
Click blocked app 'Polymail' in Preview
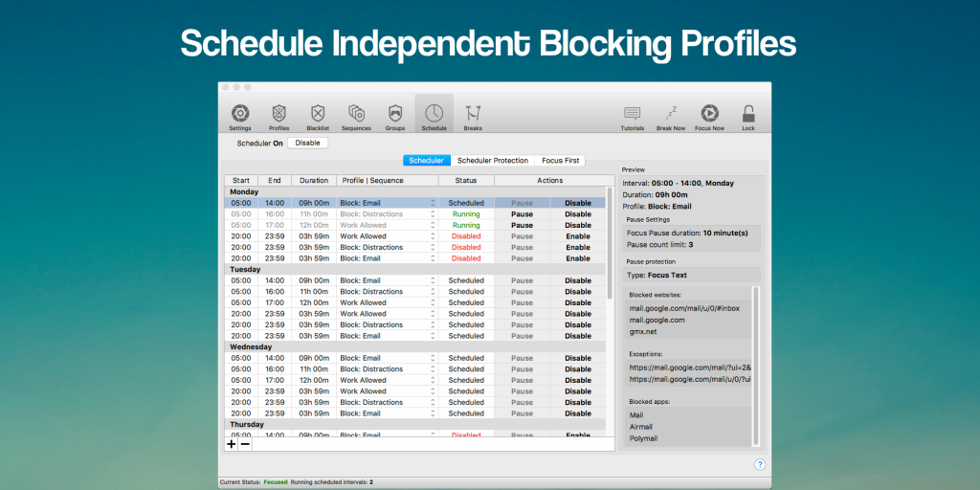[x=643, y=438]
